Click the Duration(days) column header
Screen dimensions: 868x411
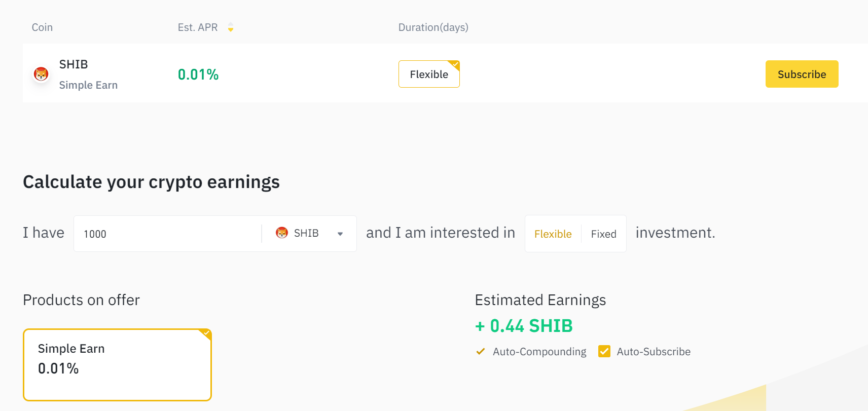point(433,27)
